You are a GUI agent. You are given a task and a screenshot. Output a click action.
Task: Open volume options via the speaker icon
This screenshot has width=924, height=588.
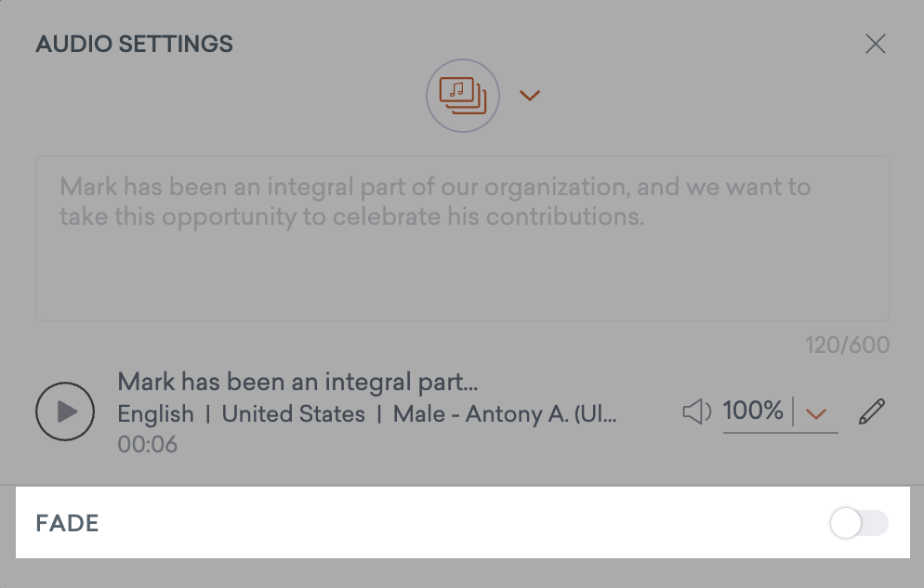(x=696, y=411)
